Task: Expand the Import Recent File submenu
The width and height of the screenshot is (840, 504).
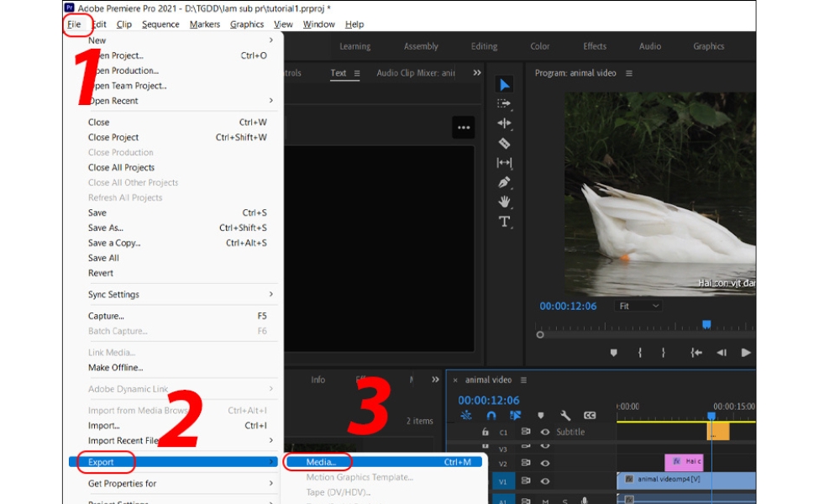Action: pos(271,440)
